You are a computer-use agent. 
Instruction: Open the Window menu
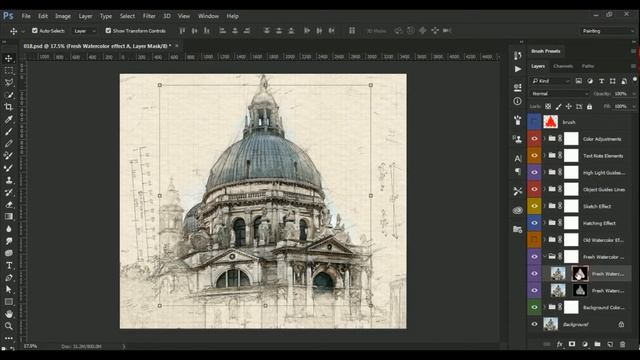coord(208,16)
